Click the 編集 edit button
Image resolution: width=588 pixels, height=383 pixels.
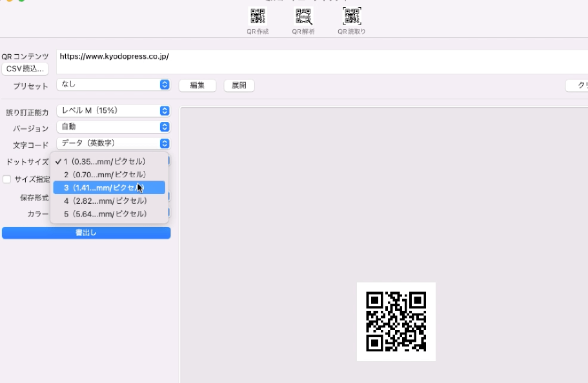(197, 85)
